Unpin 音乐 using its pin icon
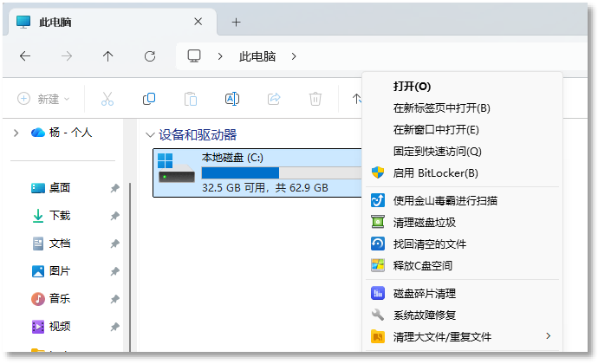The width and height of the screenshot is (598, 364). click(x=114, y=299)
